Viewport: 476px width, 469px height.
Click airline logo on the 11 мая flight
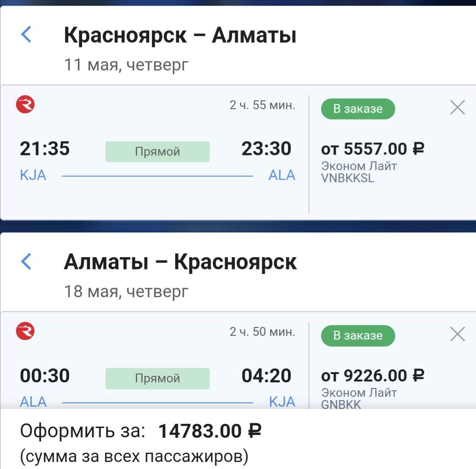click(x=25, y=105)
